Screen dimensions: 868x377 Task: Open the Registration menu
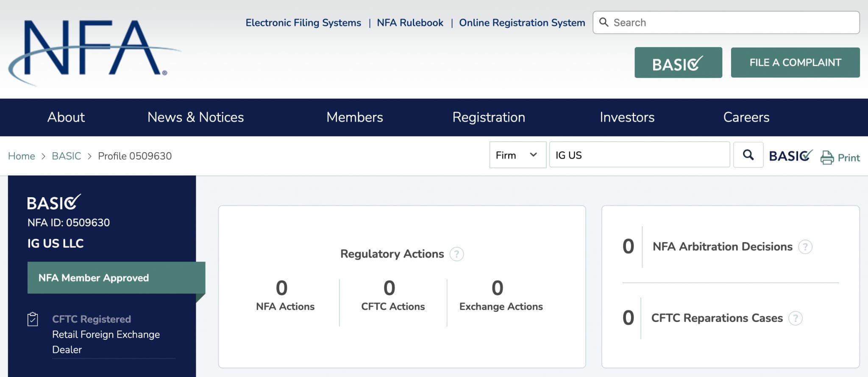pos(489,117)
